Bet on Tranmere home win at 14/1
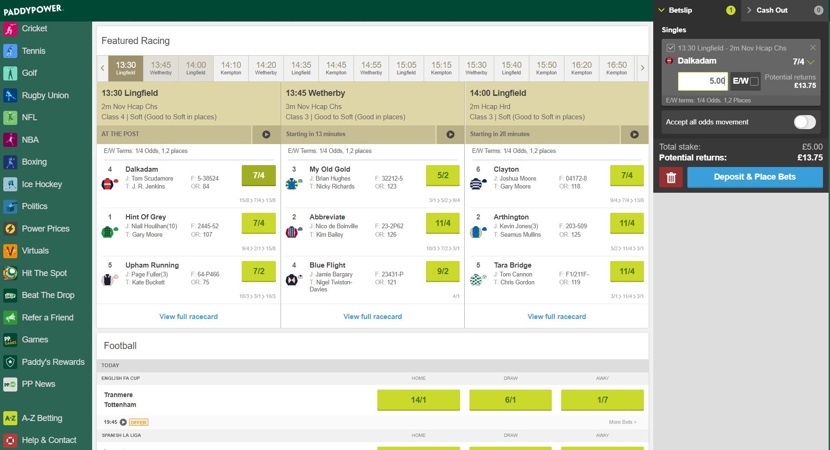 (x=419, y=400)
